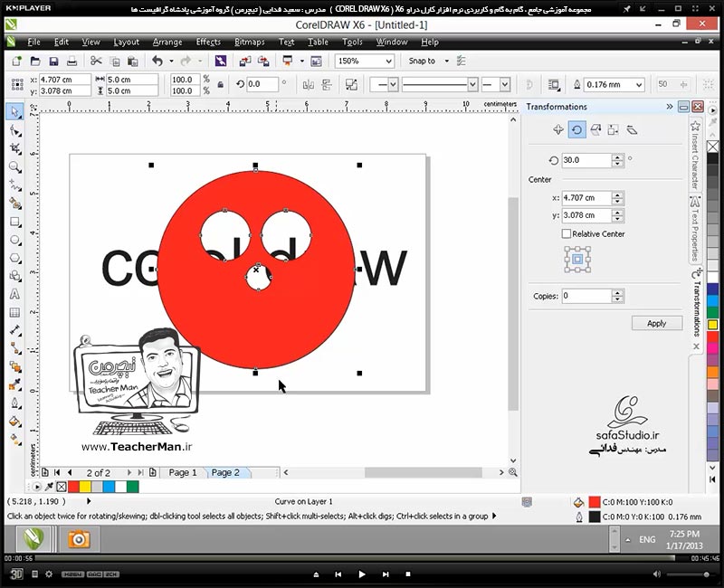724x588 pixels.
Task: Open the start arrowhead dropdown
Action: point(393,84)
